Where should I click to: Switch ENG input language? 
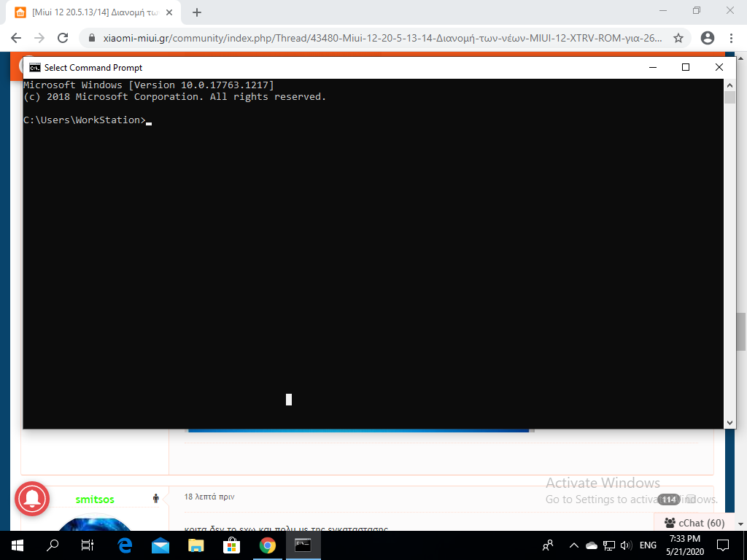point(648,545)
